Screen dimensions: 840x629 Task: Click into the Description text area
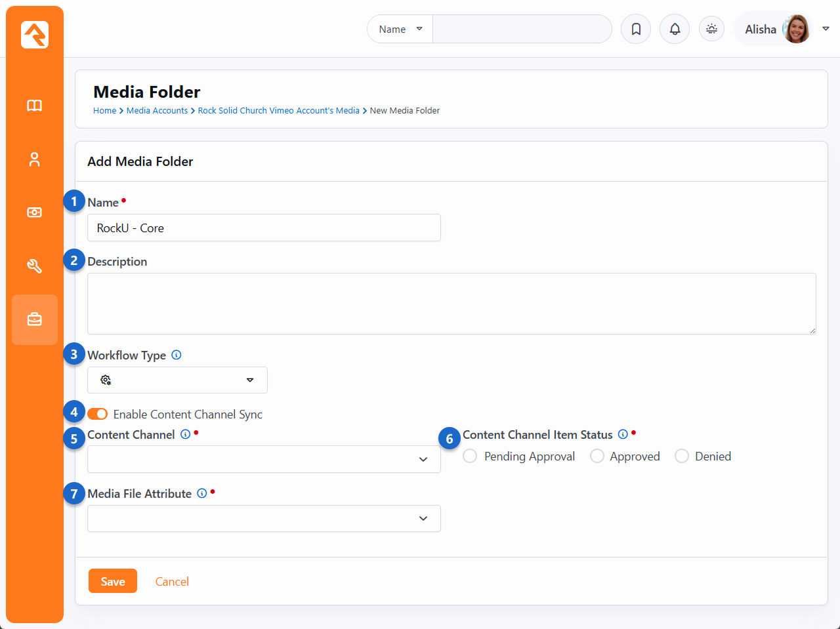pyautogui.click(x=451, y=304)
